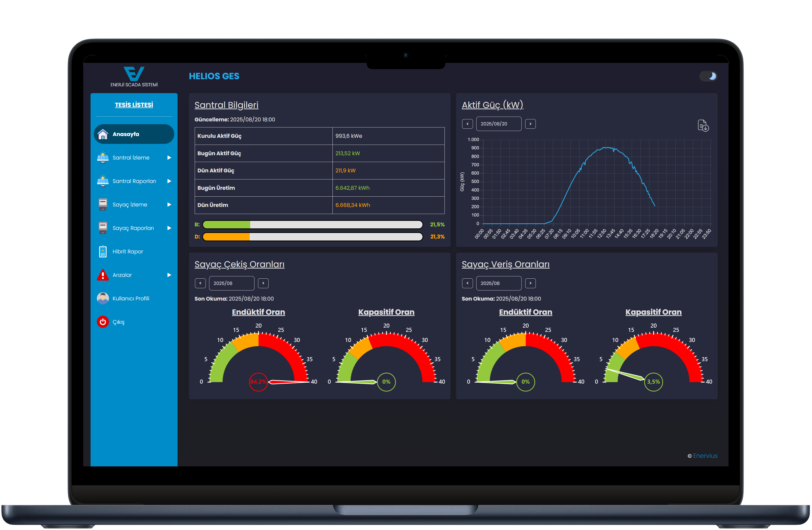This screenshot has width=812, height=530.
Task: Click the Sayaç İzleme meter icon
Action: click(103, 204)
